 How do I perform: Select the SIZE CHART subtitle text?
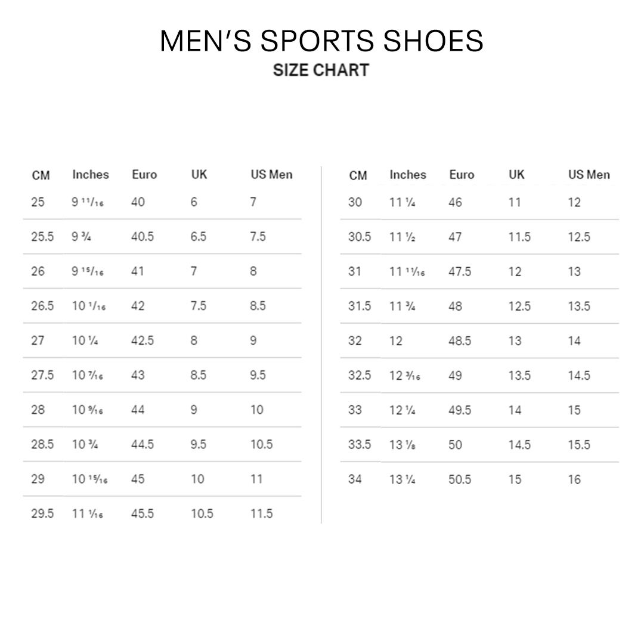click(x=321, y=70)
